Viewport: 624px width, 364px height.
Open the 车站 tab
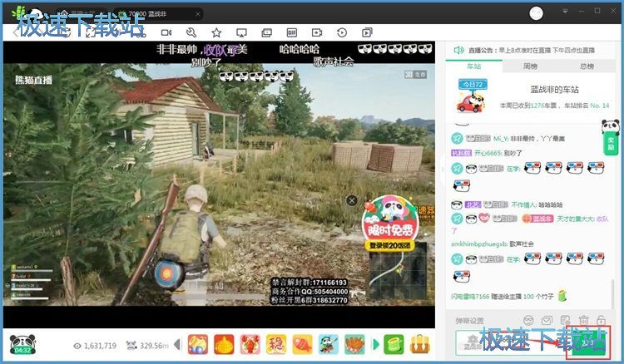click(x=474, y=66)
